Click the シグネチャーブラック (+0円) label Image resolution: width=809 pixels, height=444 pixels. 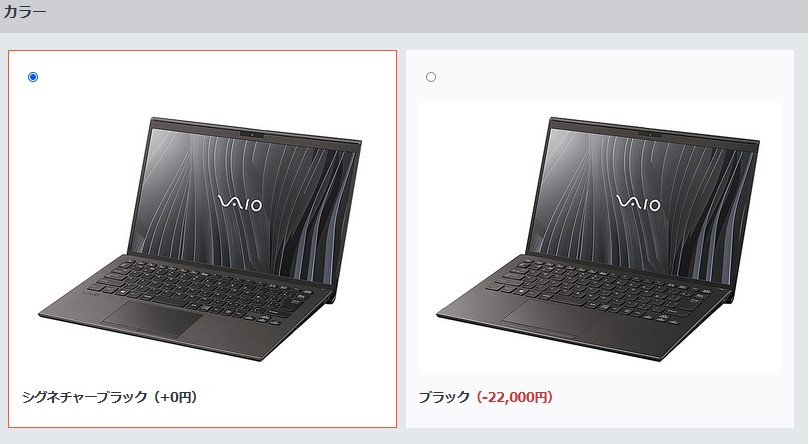[109, 397]
